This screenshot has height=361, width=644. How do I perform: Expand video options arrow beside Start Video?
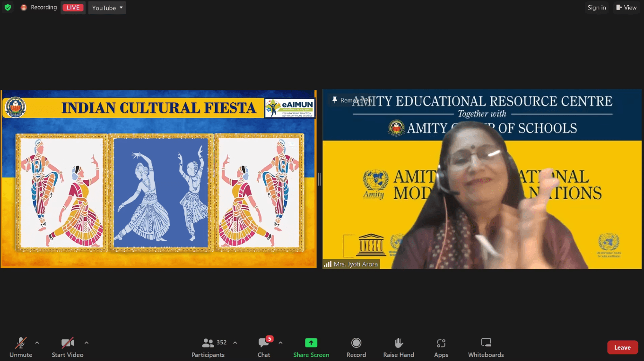tap(86, 343)
